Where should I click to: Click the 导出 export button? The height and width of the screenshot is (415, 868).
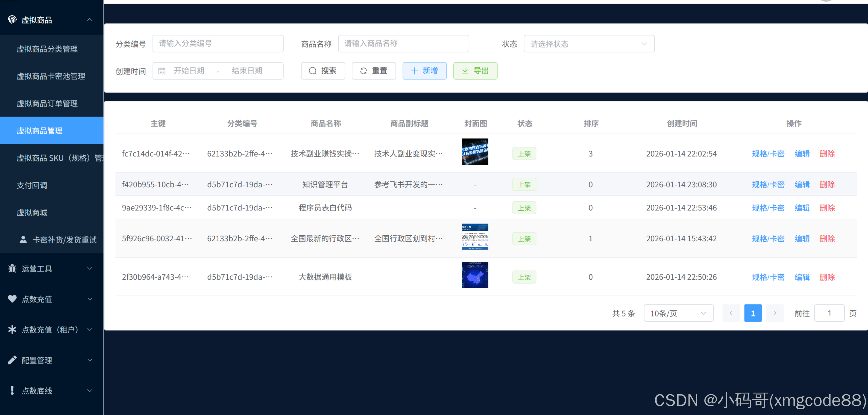[x=475, y=71]
